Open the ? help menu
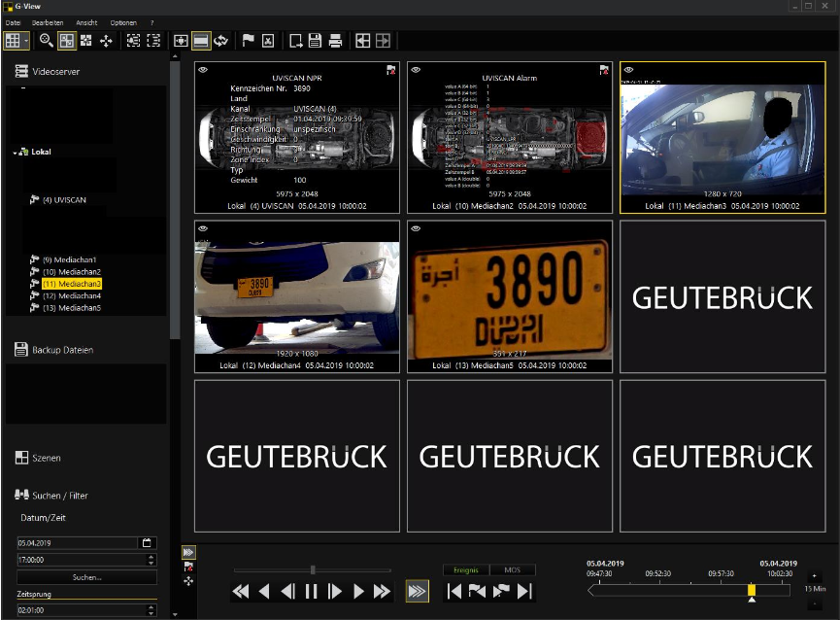Image resolution: width=840 pixels, height=620 pixels. (152, 22)
